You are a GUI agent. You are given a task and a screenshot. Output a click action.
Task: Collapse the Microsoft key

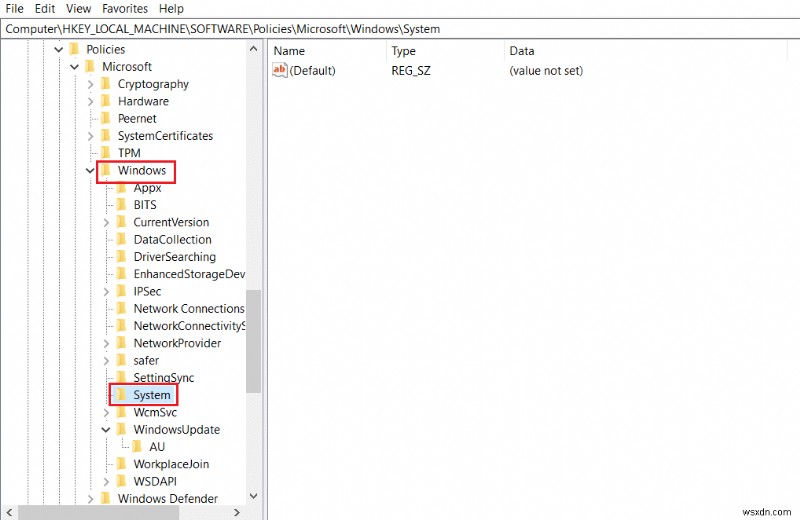click(74, 67)
